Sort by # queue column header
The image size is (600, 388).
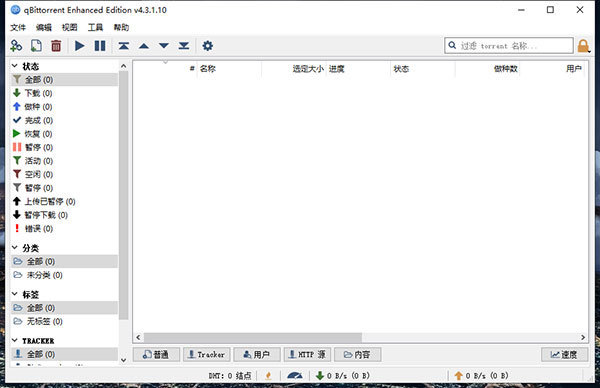coord(165,69)
